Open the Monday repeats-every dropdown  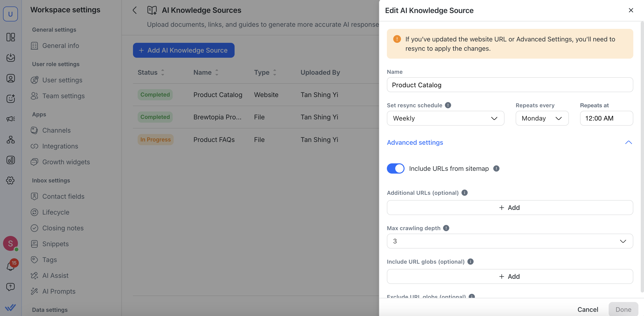click(542, 118)
